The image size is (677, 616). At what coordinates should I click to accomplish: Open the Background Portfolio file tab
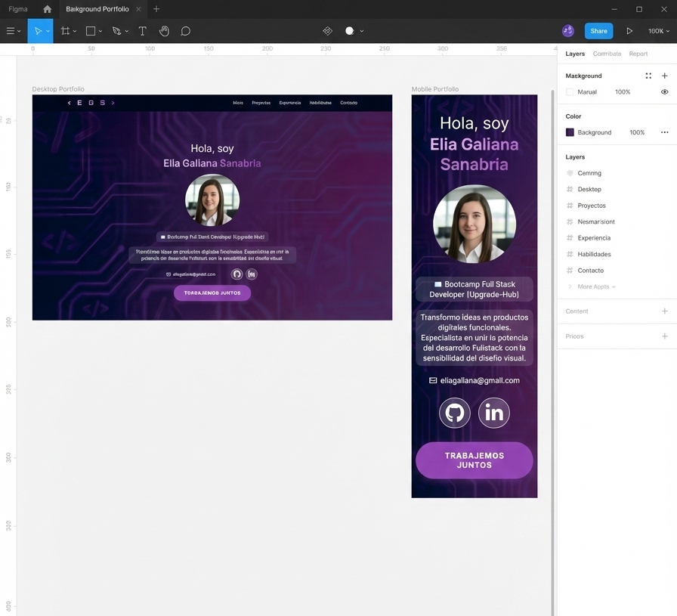pos(97,9)
